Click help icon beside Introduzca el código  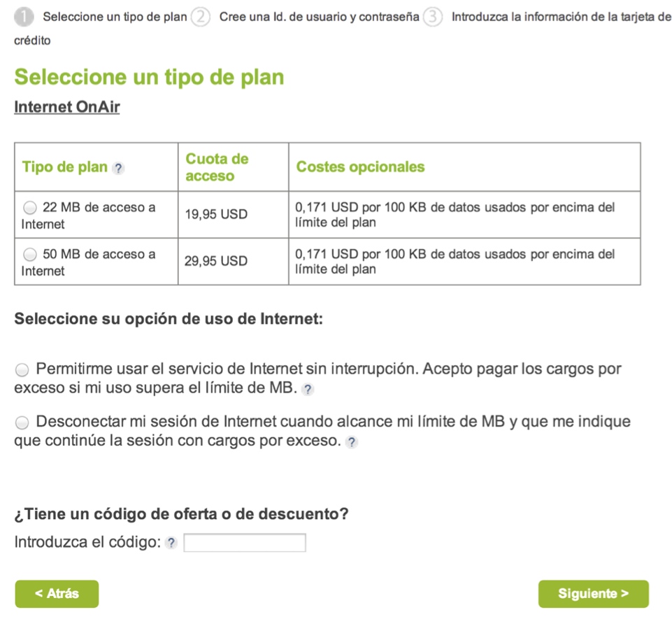click(171, 543)
